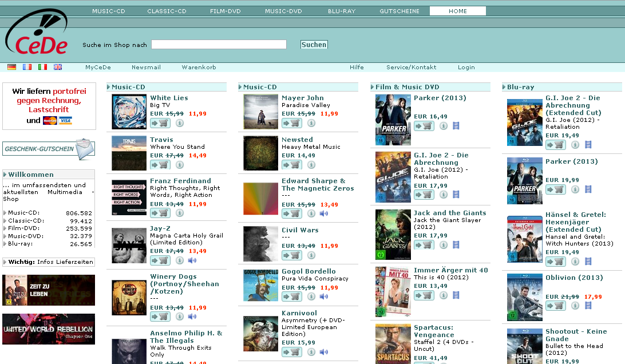The height and width of the screenshot is (364, 625).
Task: Open info icon for G.I. Joe 2 DVD
Action: point(444,195)
